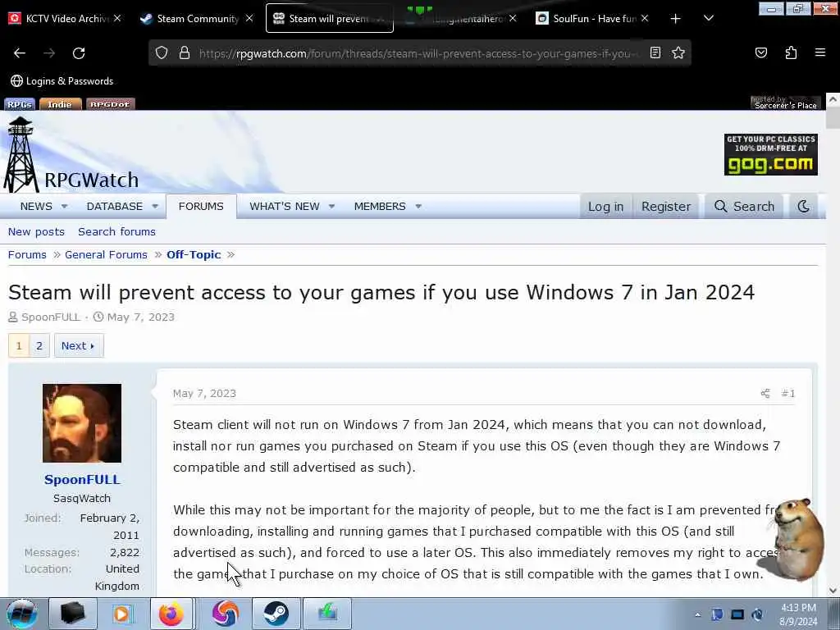
Task: Open the tracking protection shield icon
Action: [x=162, y=53]
